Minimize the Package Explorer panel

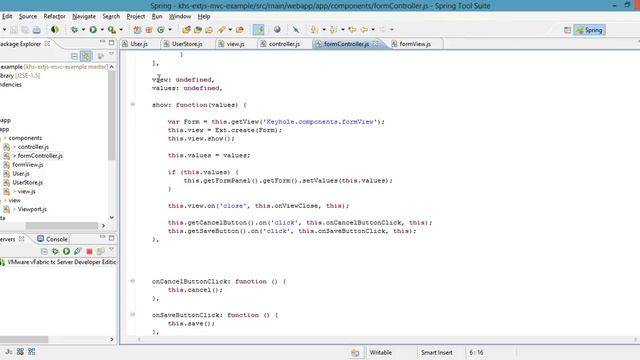pos(102,42)
